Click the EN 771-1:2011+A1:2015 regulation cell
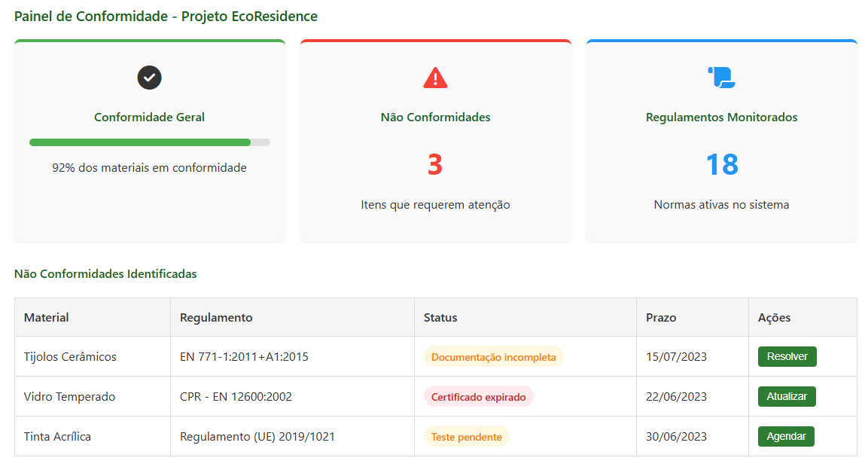 (244, 357)
